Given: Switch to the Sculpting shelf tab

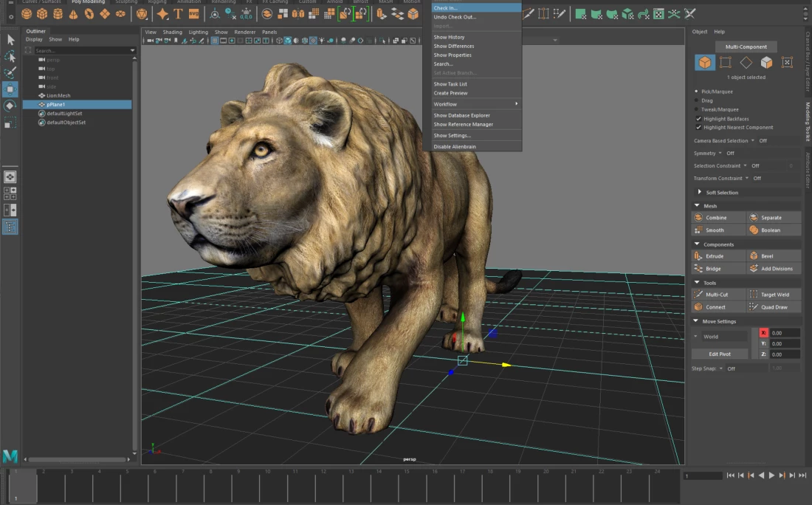Looking at the screenshot, I should click(125, 2).
